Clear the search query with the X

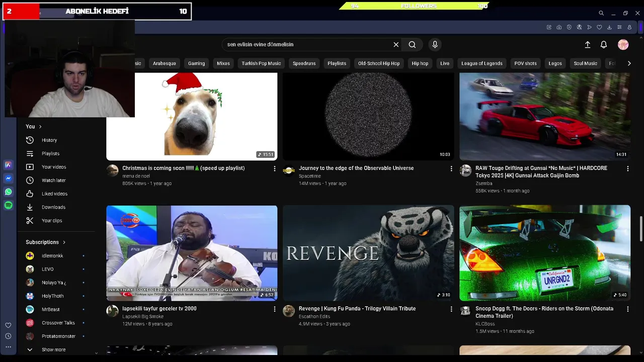(396, 44)
